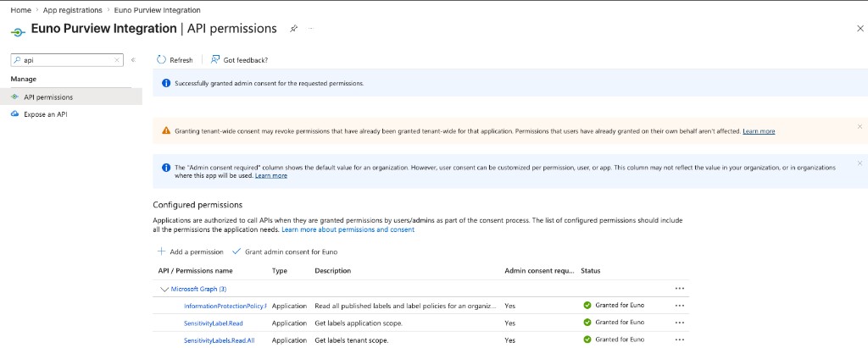Click the Admin consent required column header

coord(540,271)
